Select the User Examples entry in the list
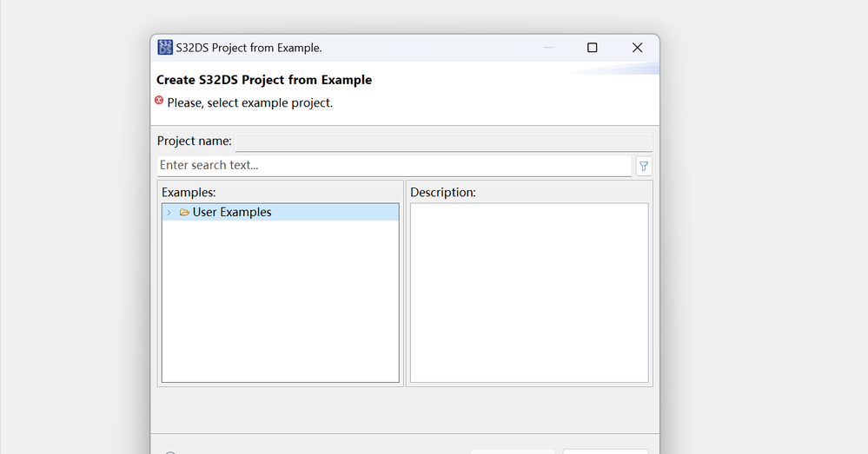The image size is (868, 454). (x=232, y=213)
